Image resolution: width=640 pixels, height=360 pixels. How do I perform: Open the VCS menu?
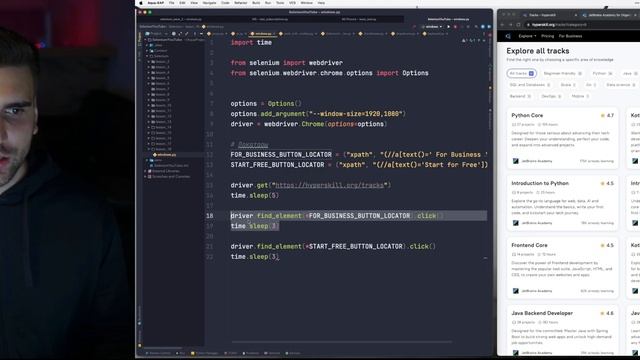[x=292, y=3]
